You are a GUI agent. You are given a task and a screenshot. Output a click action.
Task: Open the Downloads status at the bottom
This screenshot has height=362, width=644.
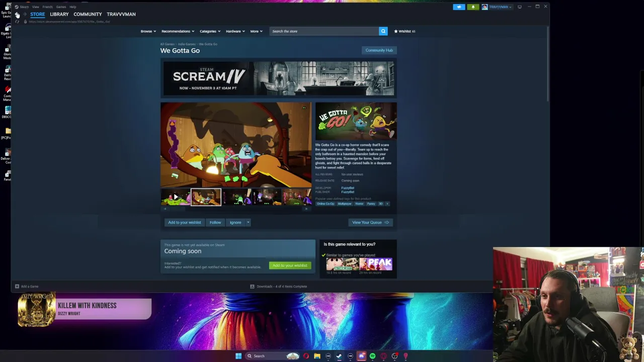click(278, 287)
